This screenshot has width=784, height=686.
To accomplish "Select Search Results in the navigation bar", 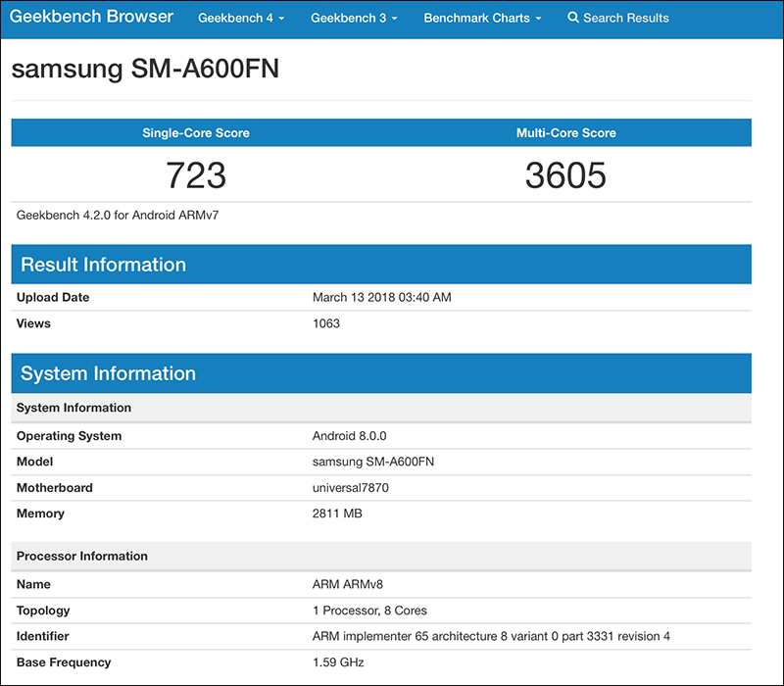I will (x=624, y=18).
